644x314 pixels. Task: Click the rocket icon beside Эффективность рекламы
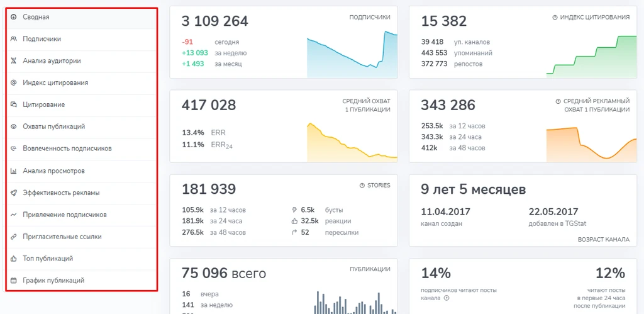pos(14,193)
